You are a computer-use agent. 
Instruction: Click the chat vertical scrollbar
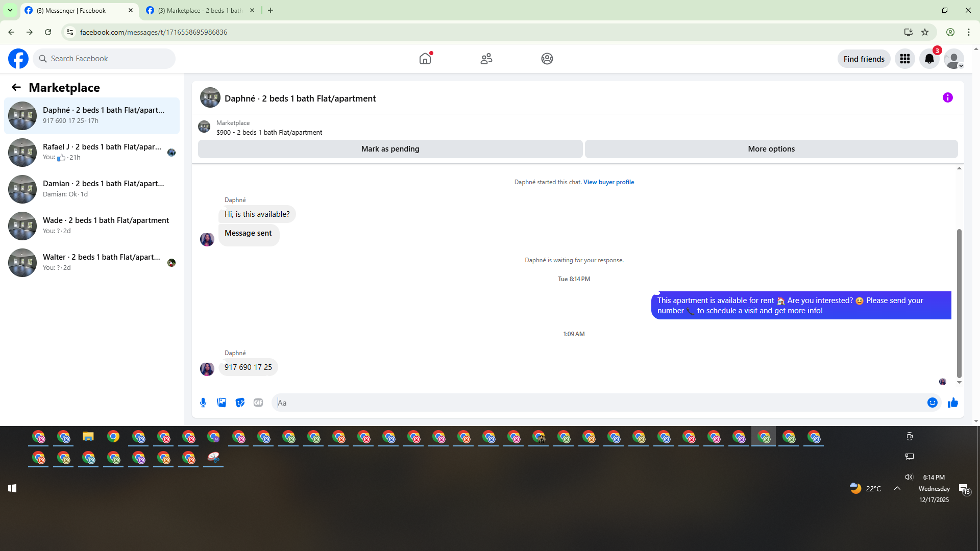click(x=959, y=303)
